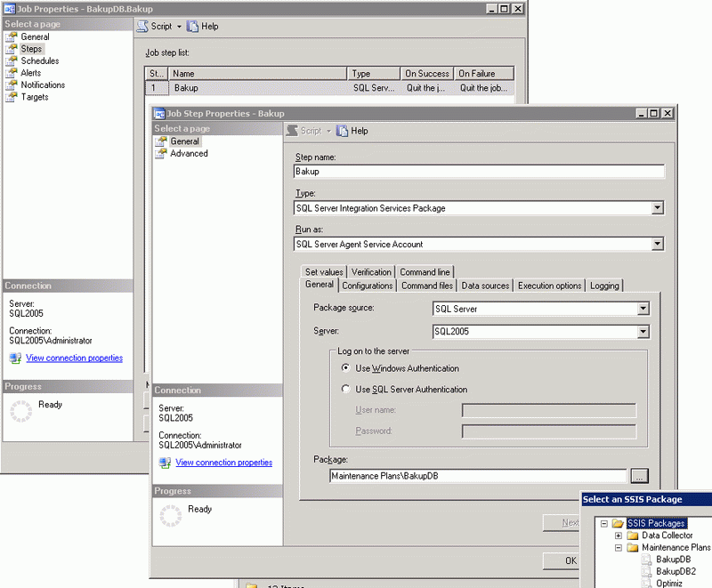Select the Alerts page icon in Job Properties
The height and width of the screenshot is (588, 712).
click(x=12, y=73)
